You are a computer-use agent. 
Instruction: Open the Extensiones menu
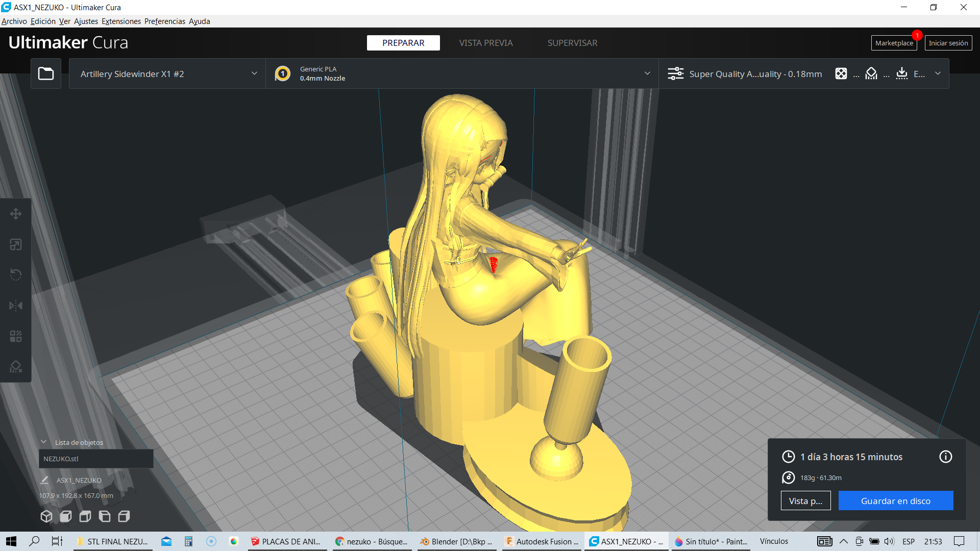coord(121,21)
